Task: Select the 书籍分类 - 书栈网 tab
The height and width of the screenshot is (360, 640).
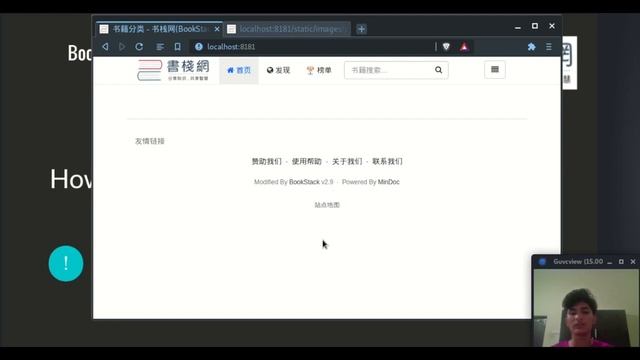Action: pos(159,29)
